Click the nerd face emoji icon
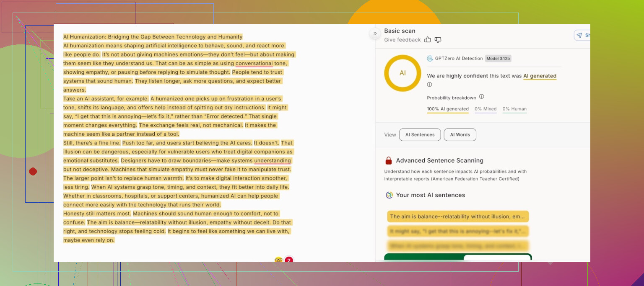The height and width of the screenshot is (286, 644). (278, 260)
